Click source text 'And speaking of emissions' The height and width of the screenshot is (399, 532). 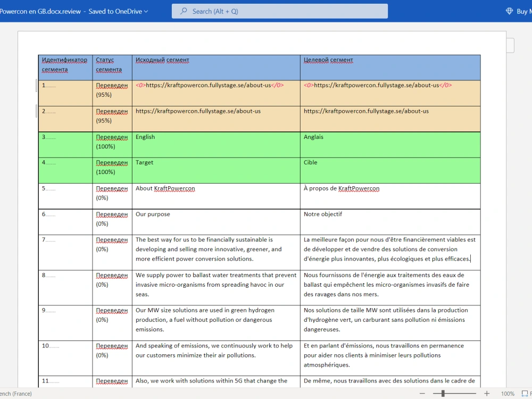pos(172,345)
